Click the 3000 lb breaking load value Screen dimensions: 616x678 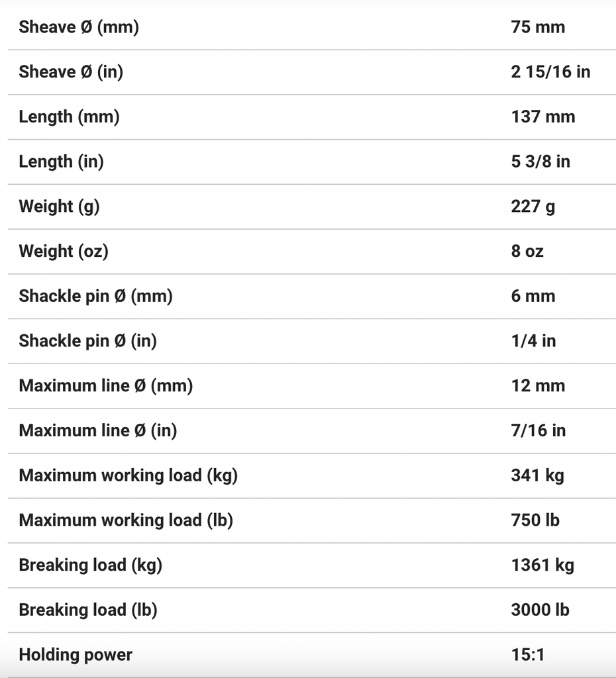pyautogui.click(x=539, y=610)
